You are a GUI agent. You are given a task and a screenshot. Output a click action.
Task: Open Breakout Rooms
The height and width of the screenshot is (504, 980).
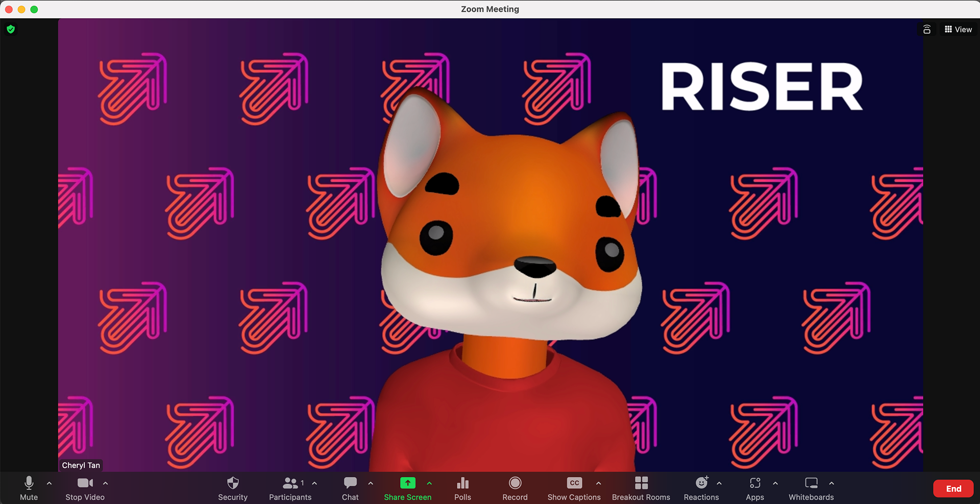(641, 488)
